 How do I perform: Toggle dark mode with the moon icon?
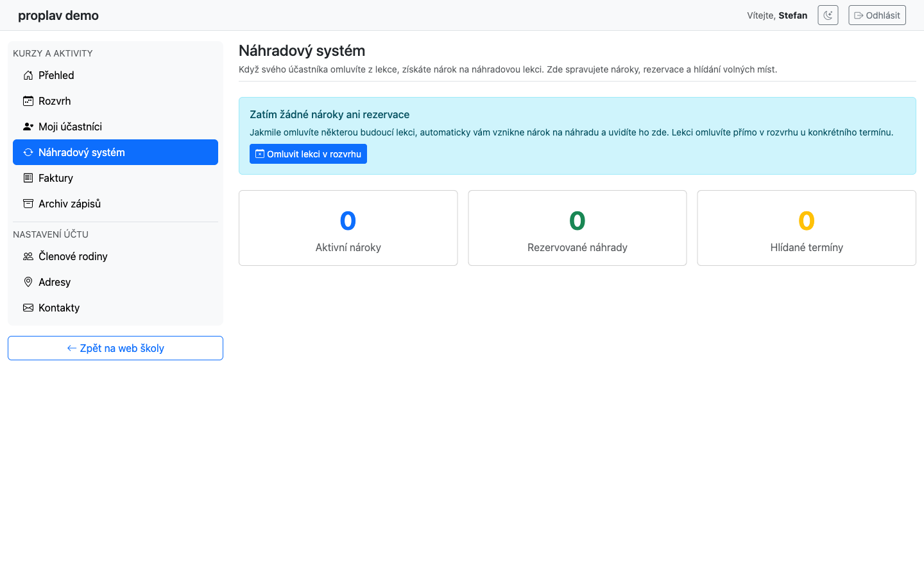coord(828,15)
